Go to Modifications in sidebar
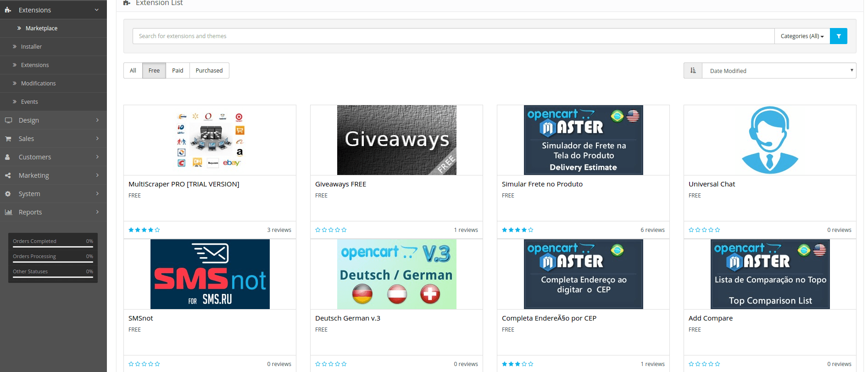The width and height of the screenshot is (868, 372). (38, 84)
